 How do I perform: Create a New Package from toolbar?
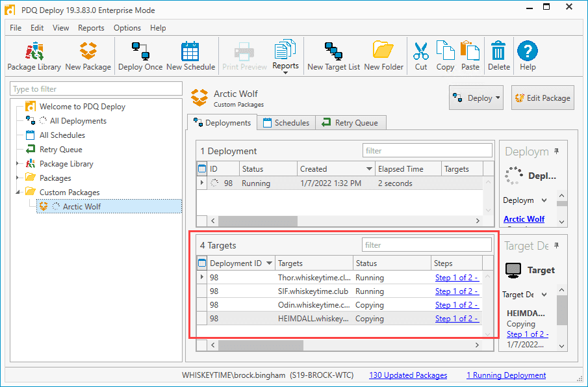coord(88,56)
